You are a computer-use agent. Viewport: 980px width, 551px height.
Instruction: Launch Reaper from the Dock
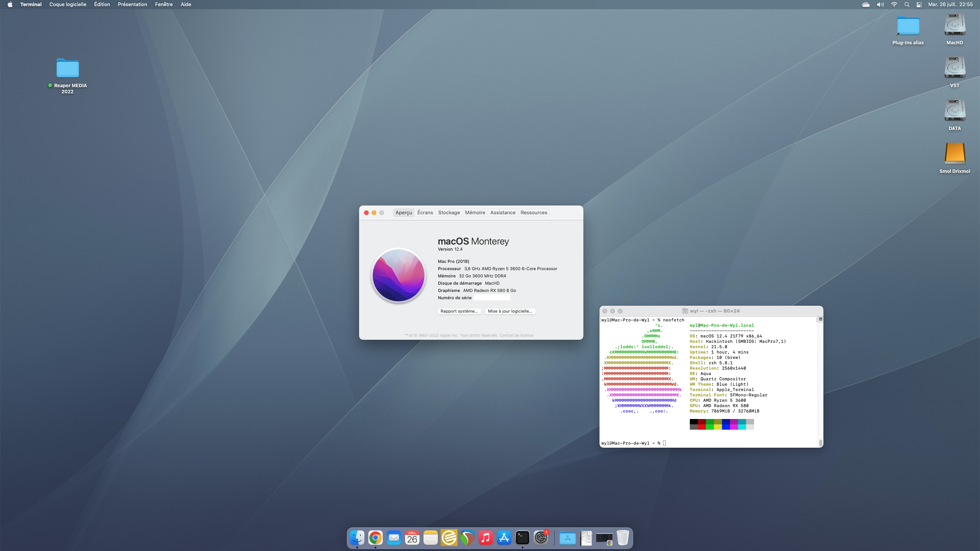tap(467, 538)
